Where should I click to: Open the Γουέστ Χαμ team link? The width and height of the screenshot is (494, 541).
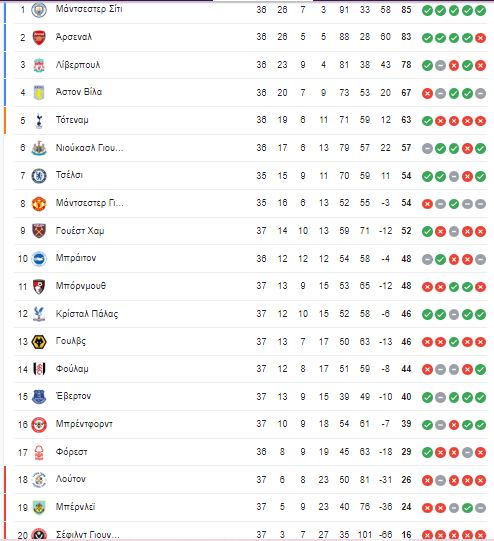[80, 230]
